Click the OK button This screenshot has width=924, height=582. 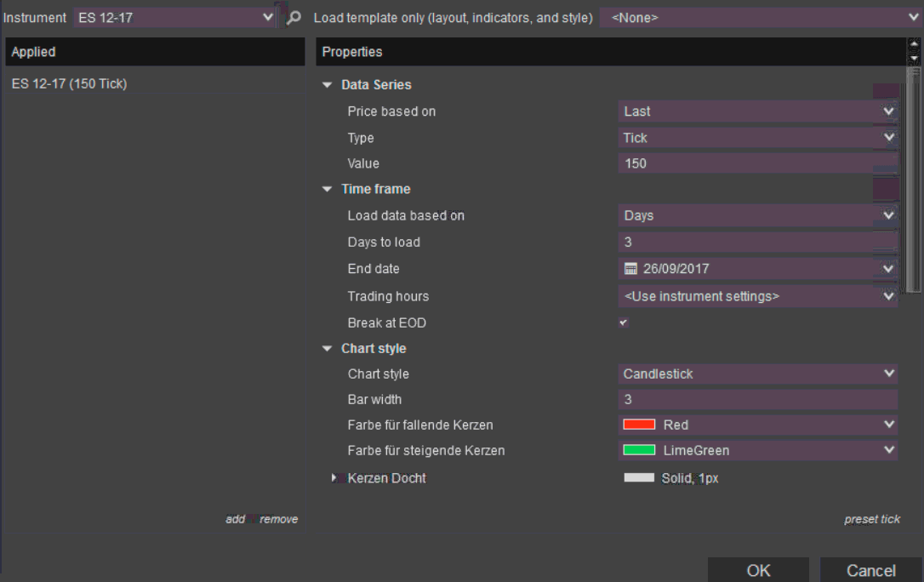click(758, 570)
